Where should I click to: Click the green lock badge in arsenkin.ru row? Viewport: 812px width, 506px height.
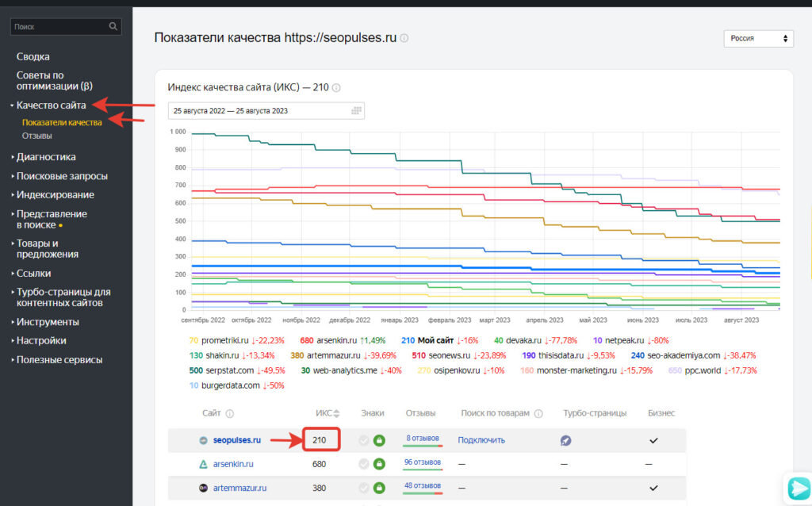click(x=379, y=464)
